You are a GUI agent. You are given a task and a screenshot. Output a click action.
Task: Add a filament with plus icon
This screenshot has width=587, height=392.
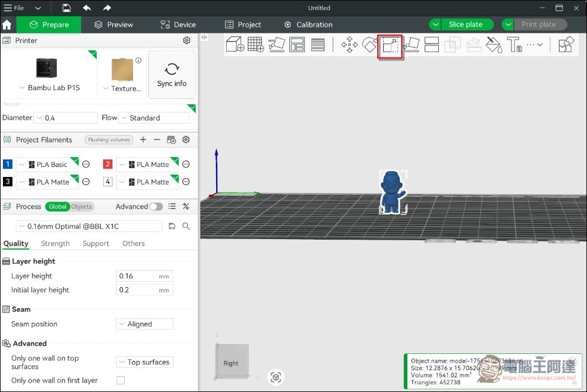pyautogui.click(x=143, y=139)
